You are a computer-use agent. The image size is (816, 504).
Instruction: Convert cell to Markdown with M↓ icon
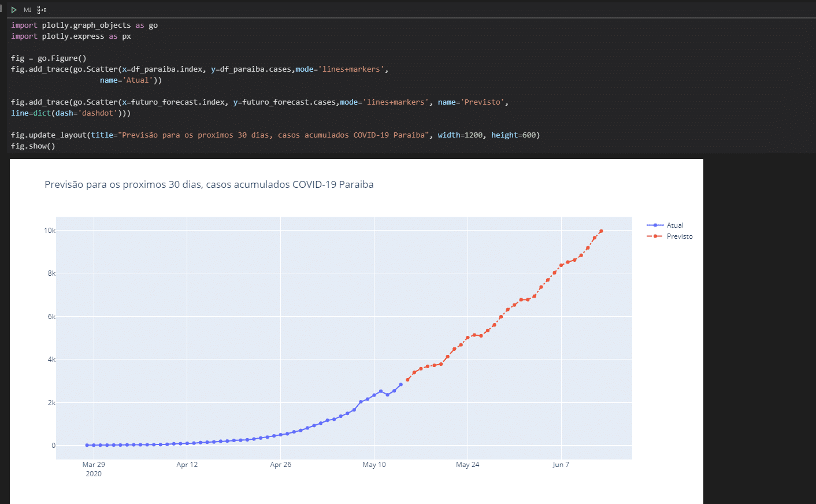(27, 10)
